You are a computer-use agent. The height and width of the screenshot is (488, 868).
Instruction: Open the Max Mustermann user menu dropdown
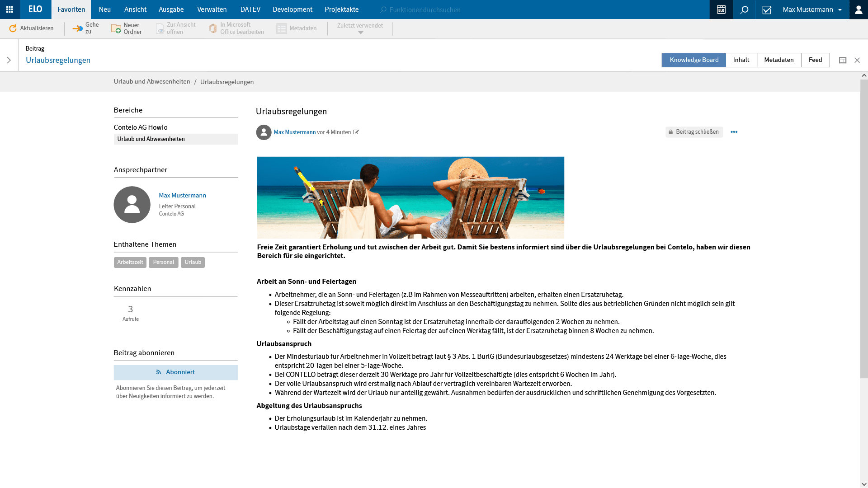point(812,9)
